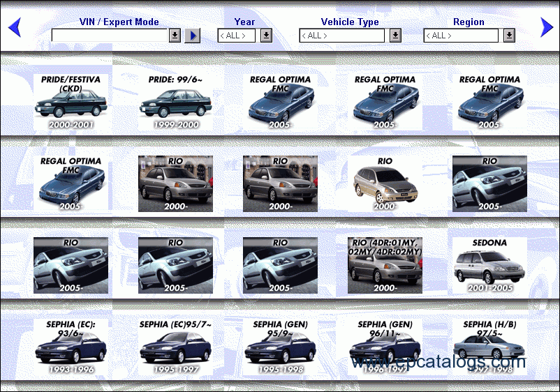Click the 'Region' label
This screenshot has width=560, height=392.
click(469, 22)
